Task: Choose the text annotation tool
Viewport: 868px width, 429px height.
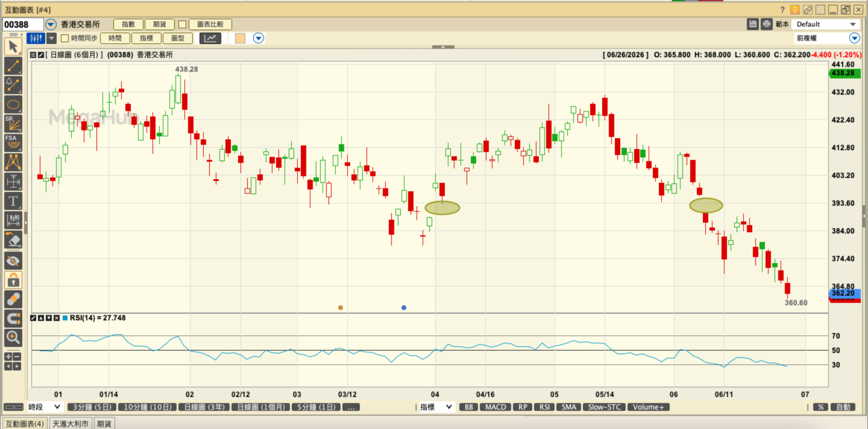Action: tap(13, 201)
